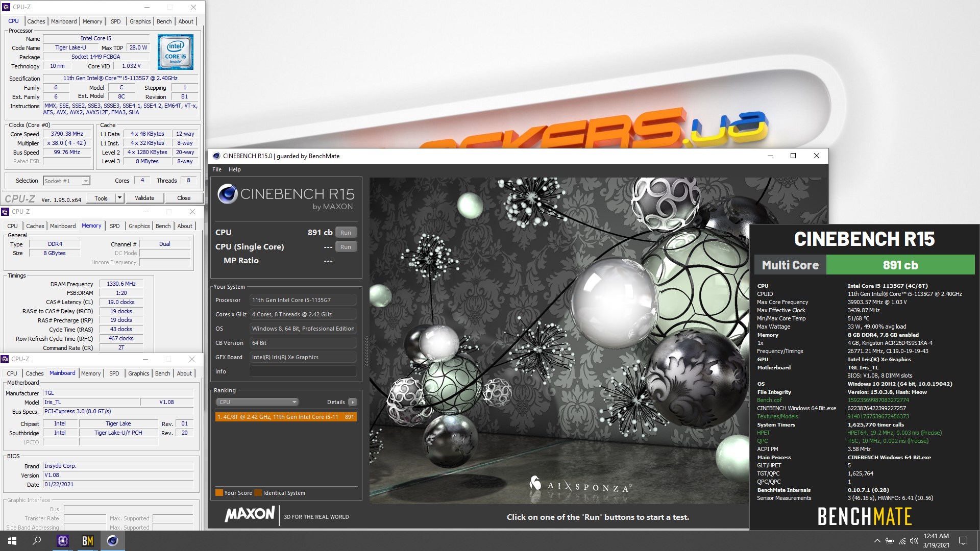Screen dimensions: 980x551
Task: Open Help menu in Cinebench
Action: click(x=234, y=169)
